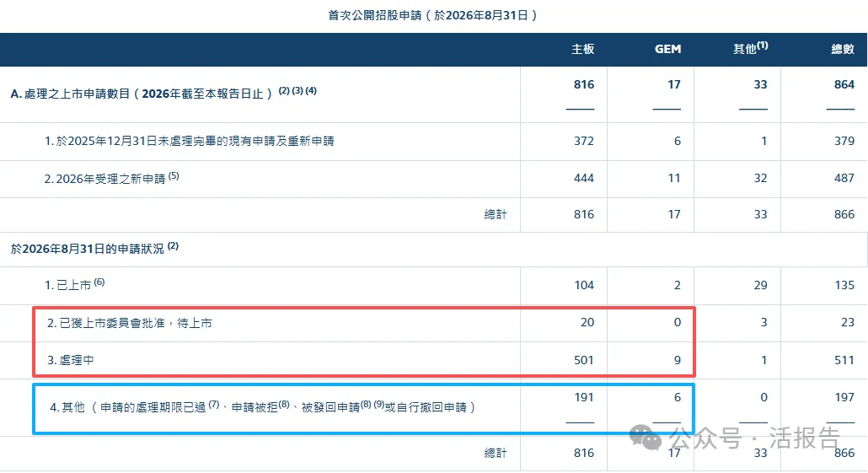Click the WeChat logo in the watermark
The image size is (868, 473).
click(646, 437)
